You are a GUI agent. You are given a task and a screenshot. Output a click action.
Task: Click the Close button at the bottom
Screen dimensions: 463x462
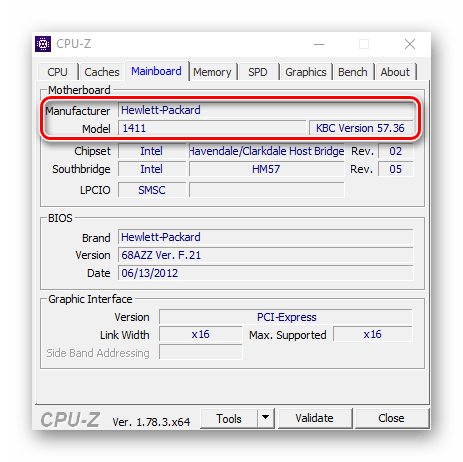point(391,418)
